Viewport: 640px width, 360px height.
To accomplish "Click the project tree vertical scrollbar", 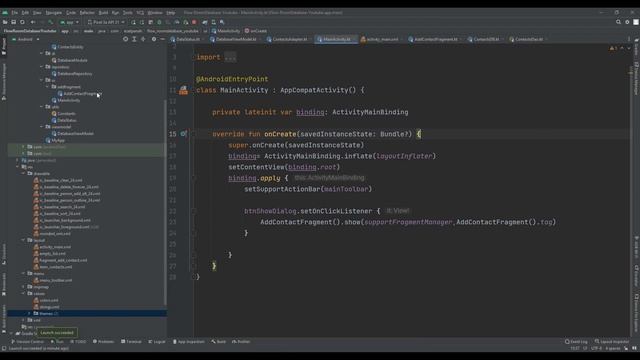I will pyautogui.click(x=165, y=202).
